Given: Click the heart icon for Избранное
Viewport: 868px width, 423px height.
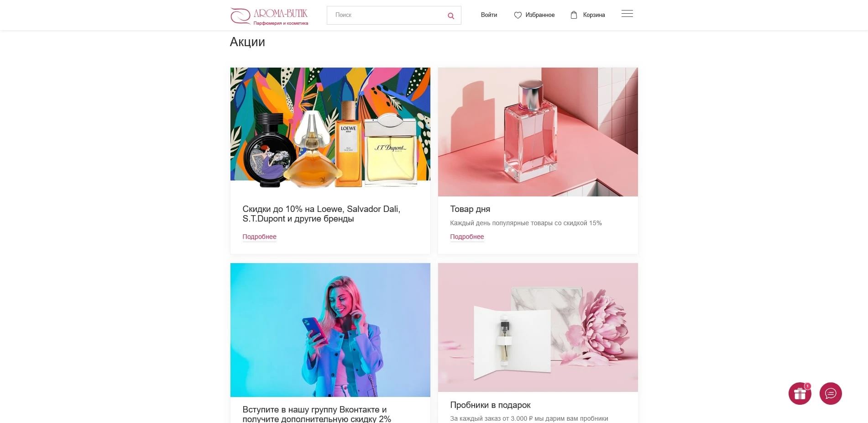Looking at the screenshot, I should click(518, 15).
